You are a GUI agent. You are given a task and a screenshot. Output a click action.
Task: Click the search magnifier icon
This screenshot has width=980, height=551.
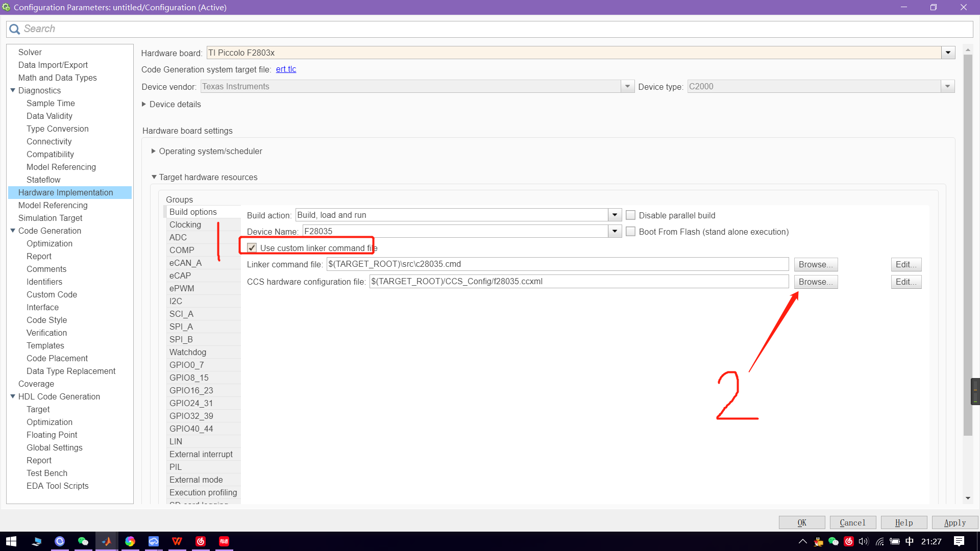[x=15, y=29]
